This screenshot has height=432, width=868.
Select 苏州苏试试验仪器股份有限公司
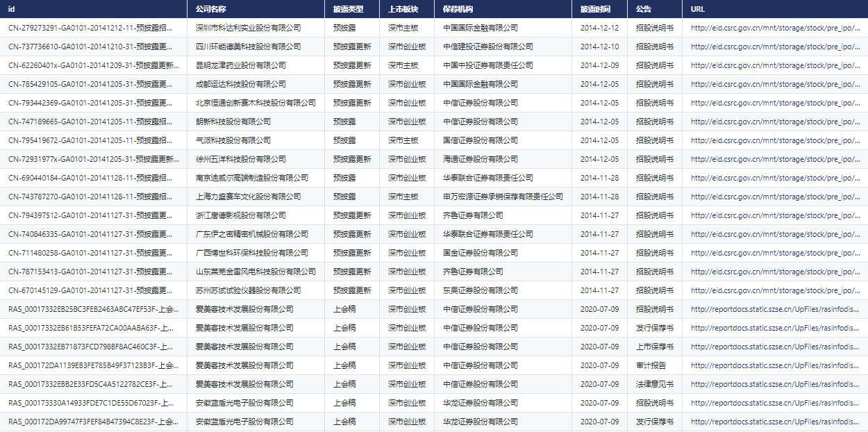point(249,290)
